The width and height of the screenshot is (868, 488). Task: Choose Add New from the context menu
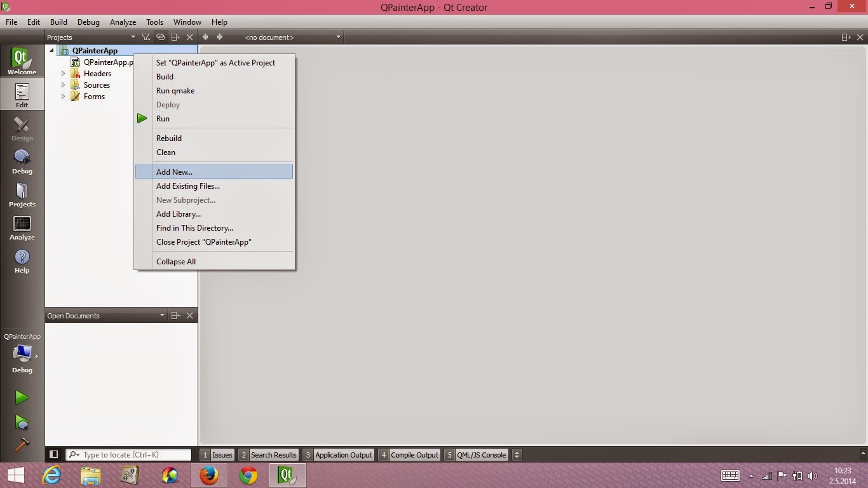(x=174, y=172)
